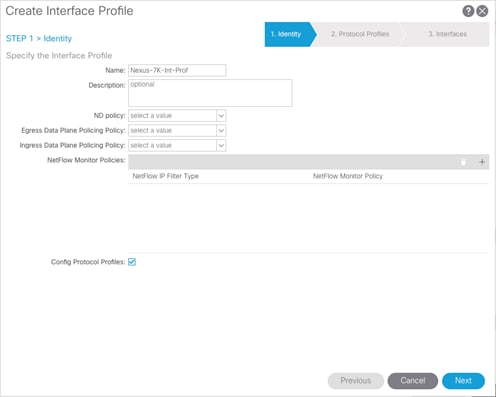This screenshot has height=397, width=496.
Task: Close the Create Interface Profile dialog
Action: coord(482,11)
